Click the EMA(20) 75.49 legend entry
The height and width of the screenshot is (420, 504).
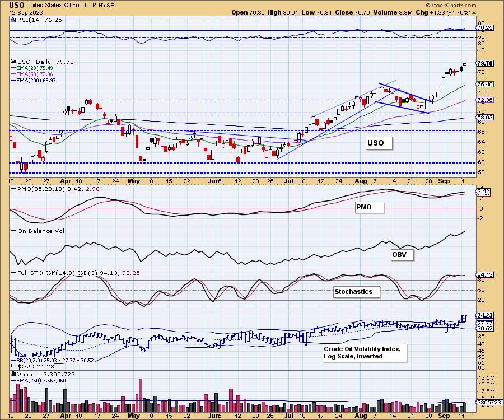(32, 68)
